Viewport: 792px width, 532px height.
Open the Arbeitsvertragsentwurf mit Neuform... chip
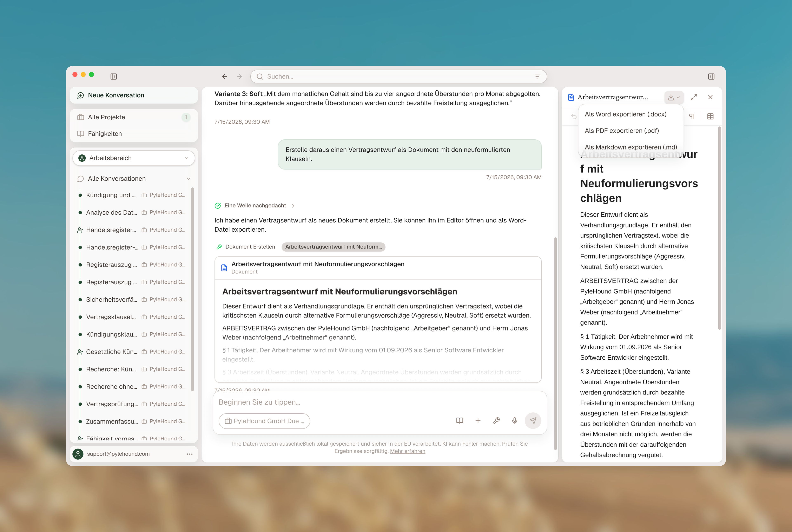point(333,247)
